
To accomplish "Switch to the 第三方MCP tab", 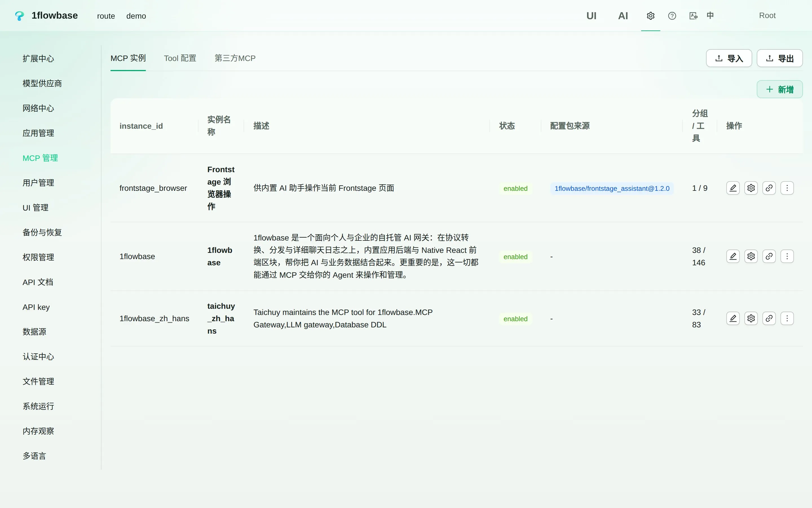I will pyautogui.click(x=235, y=58).
